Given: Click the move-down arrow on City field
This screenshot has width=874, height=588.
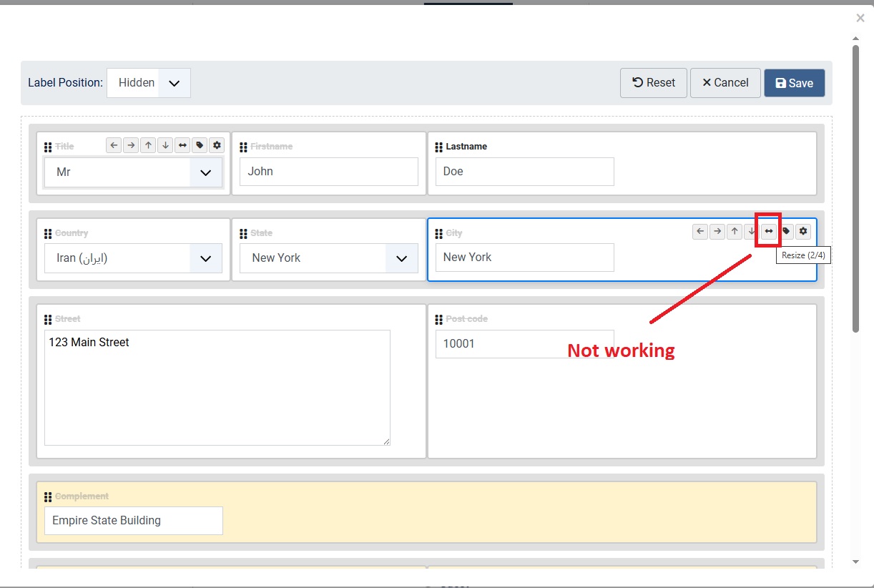Looking at the screenshot, I should (751, 231).
